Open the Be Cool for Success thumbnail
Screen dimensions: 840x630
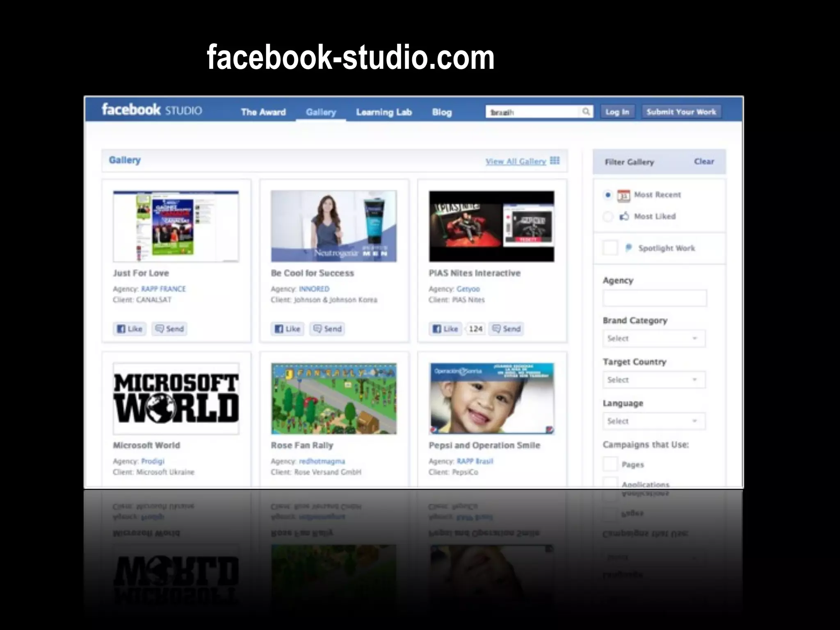[x=334, y=226]
